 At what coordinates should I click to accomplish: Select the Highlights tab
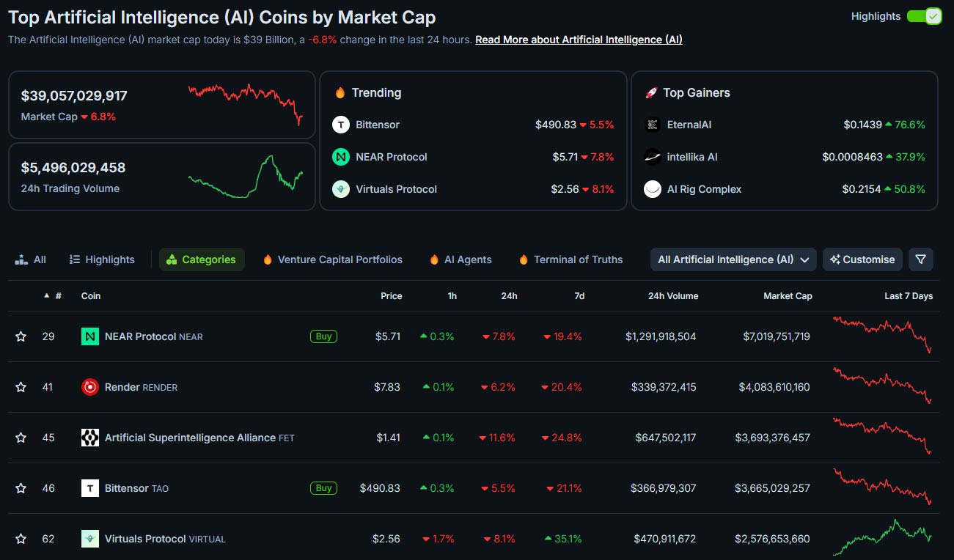point(102,259)
